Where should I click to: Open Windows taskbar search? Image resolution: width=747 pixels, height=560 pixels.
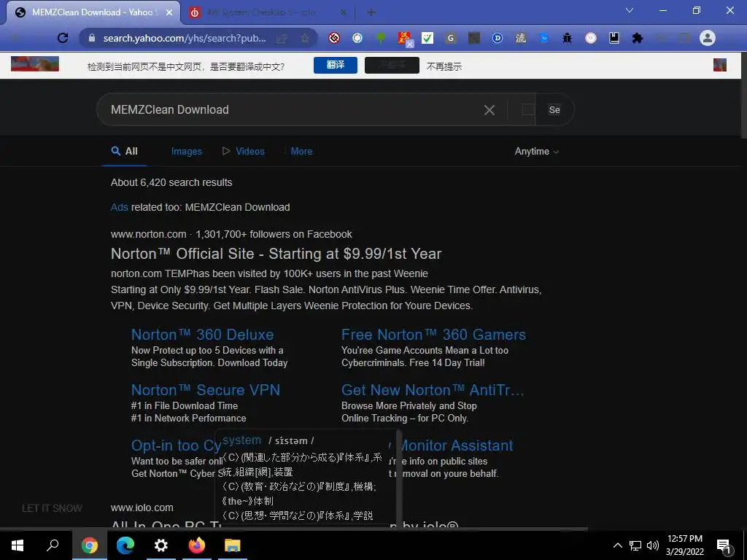click(53, 545)
